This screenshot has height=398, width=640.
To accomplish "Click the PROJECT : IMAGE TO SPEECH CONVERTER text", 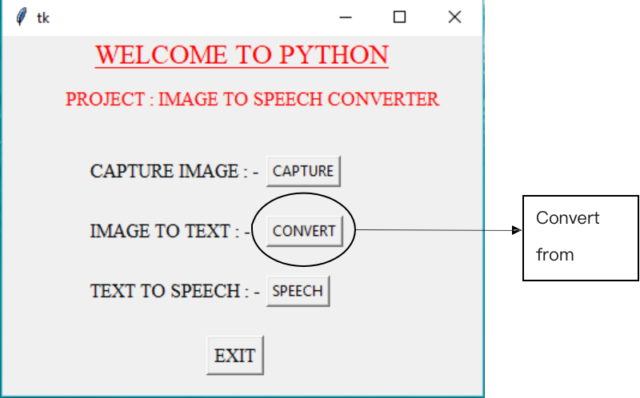I will pos(252,99).
